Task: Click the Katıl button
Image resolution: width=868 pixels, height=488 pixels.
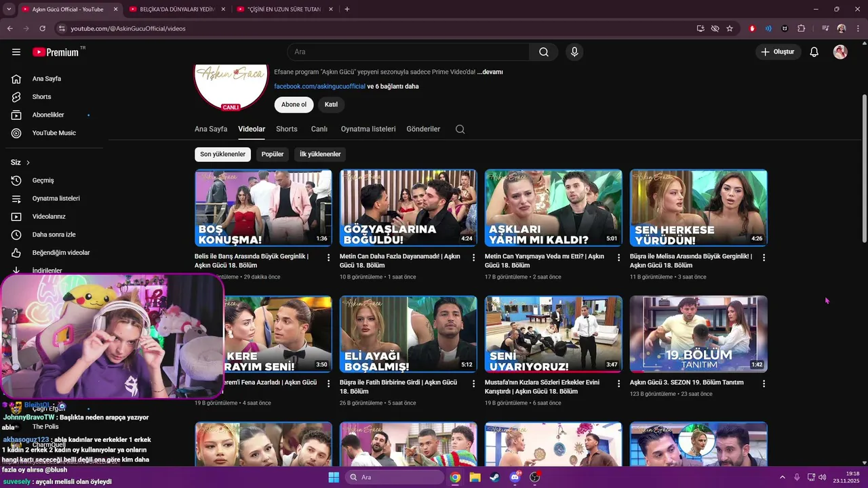Action: coord(331,104)
